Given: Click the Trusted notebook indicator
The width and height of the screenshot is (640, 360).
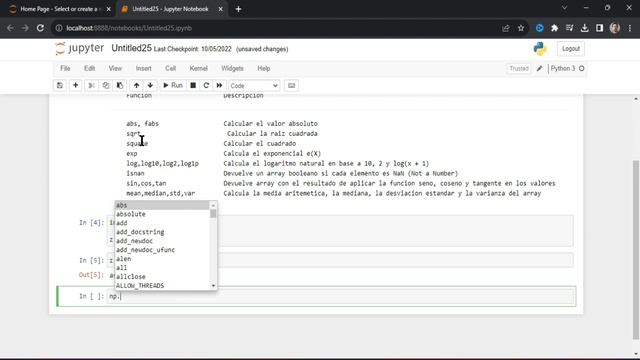Looking at the screenshot, I should 519,69.
